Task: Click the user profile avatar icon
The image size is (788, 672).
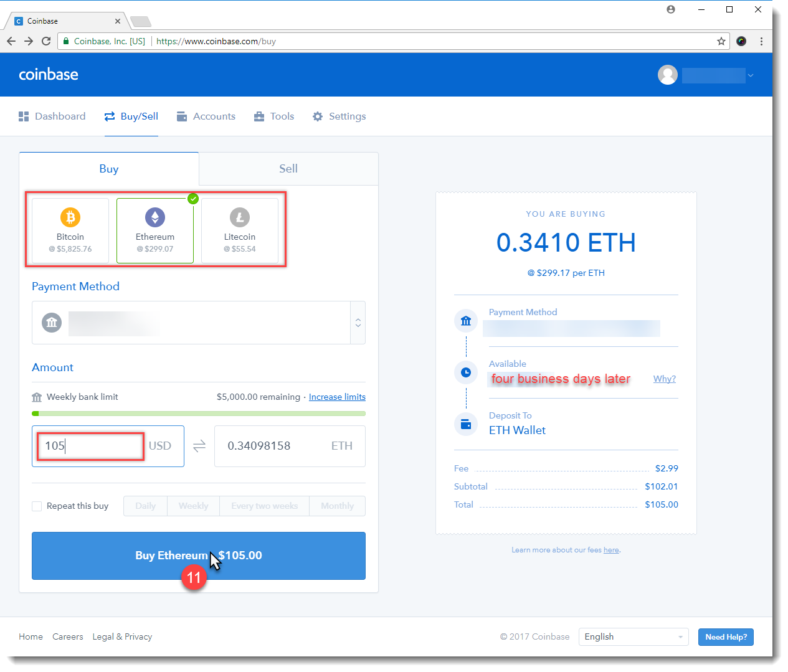Action: (667, 75)
